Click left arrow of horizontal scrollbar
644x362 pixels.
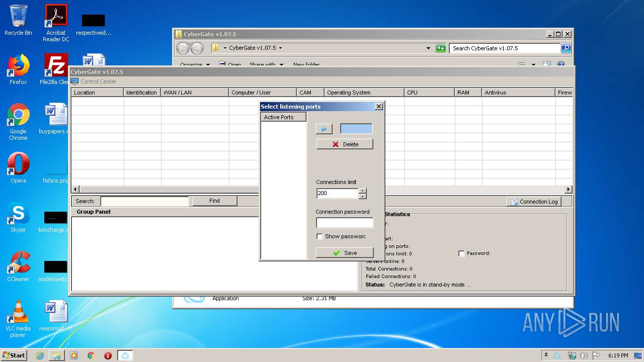(75, 190)
